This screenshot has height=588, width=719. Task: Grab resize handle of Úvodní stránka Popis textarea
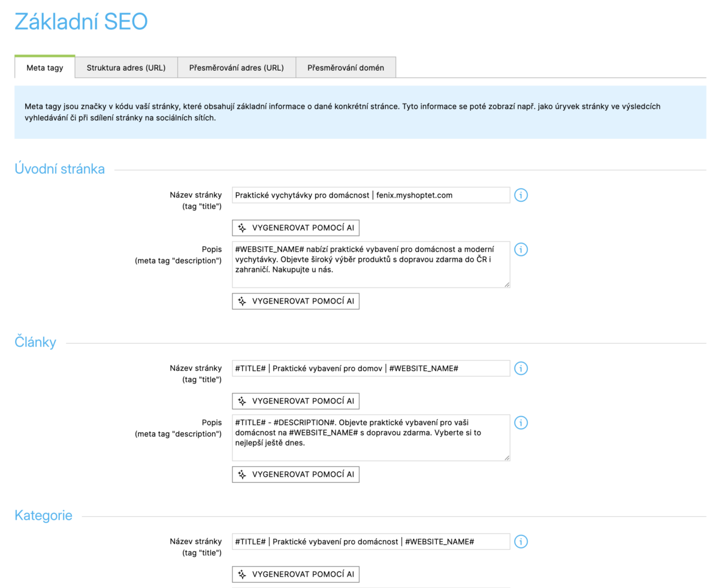(x=507, y=284)
